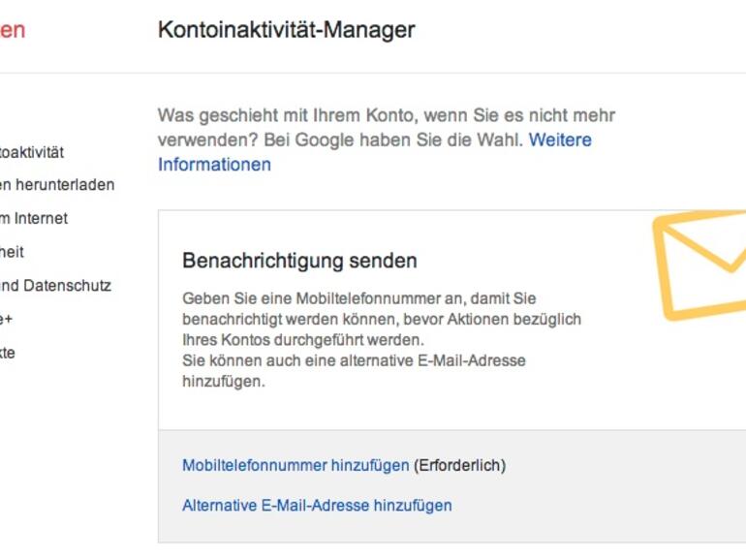Click the (Erforderlich) label
This screenshot has height=560, width=746.
pos(459,466)
